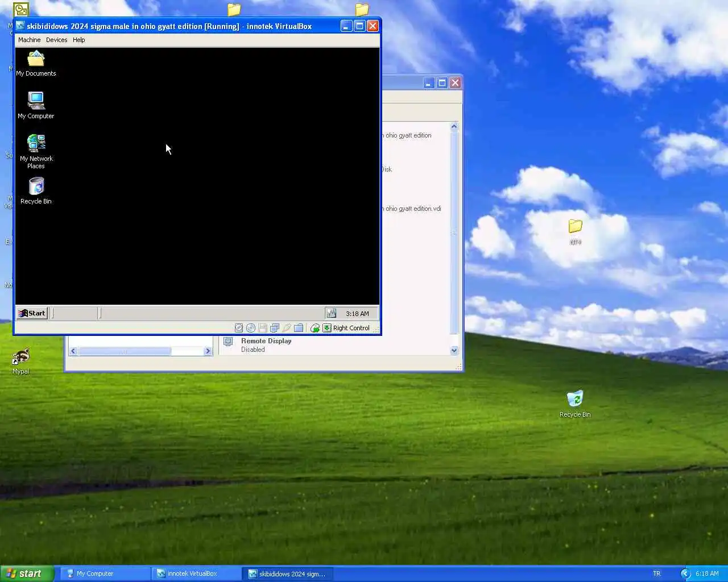The image size is (728, 582).
Task: Close the VirtualBox manager window behind
Action: (455, 83)
